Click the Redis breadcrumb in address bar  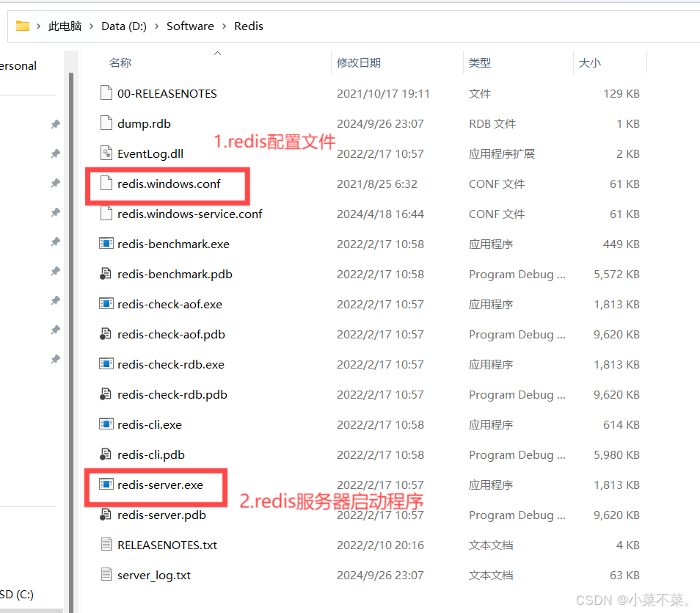pyautogui.click(x=249, y=26)
